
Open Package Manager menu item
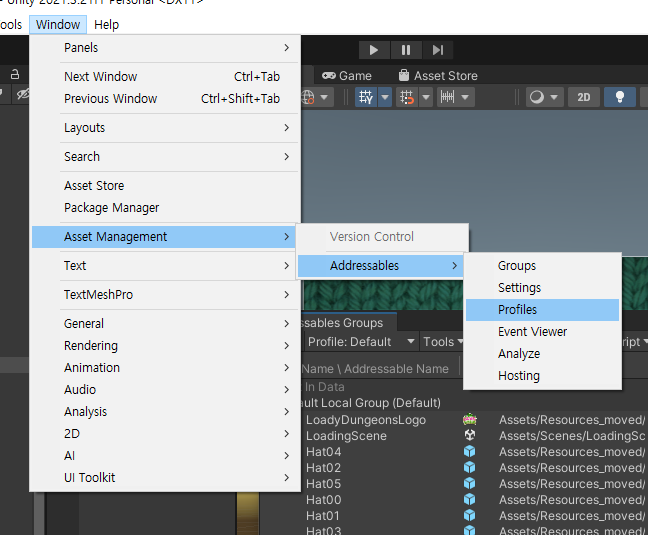165,208
